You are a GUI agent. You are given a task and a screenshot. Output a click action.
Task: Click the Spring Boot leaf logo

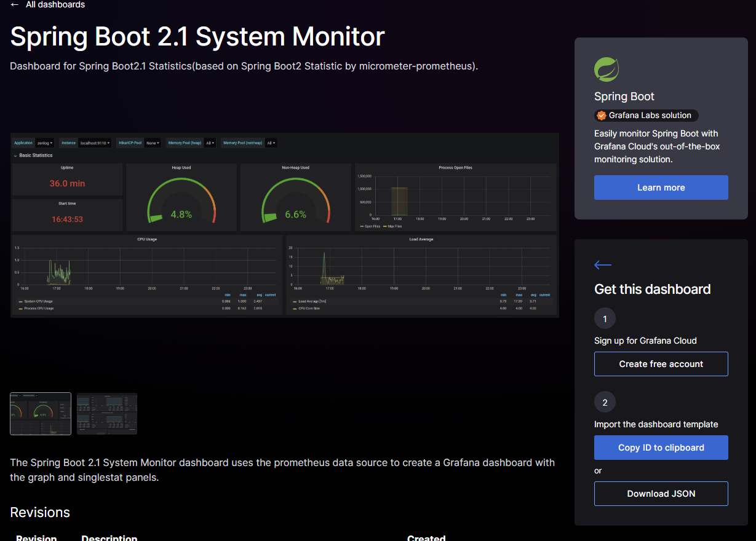607,69
